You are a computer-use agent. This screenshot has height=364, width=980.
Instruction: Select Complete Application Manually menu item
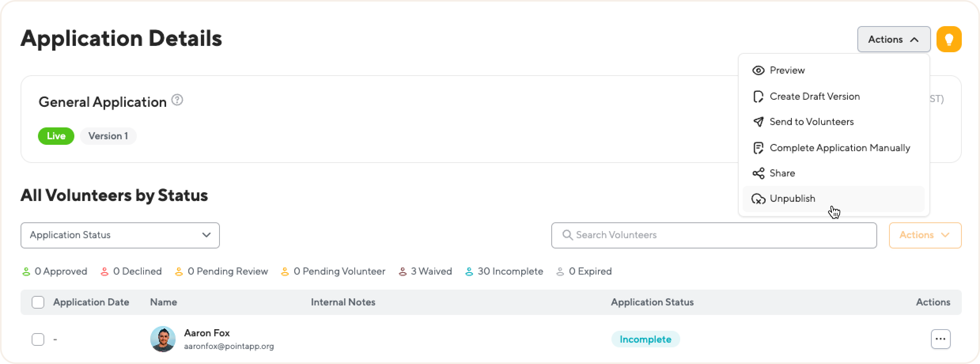point(840,148)
